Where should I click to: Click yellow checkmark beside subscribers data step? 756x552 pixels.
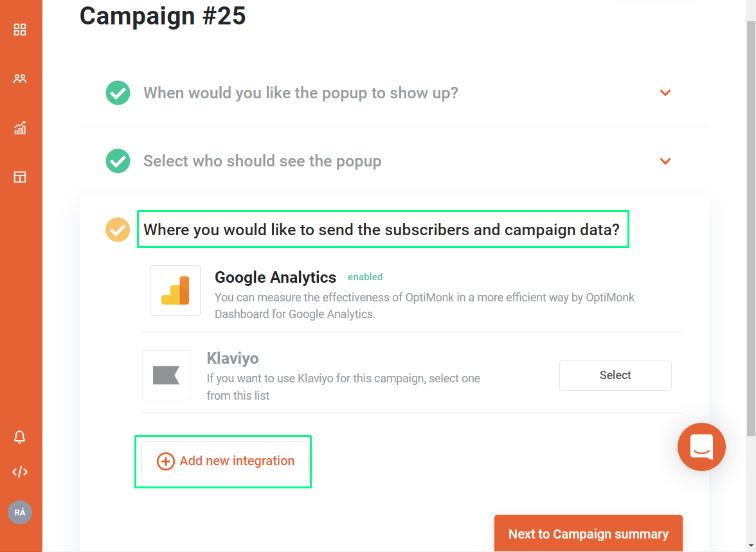(x=118, y=229)
